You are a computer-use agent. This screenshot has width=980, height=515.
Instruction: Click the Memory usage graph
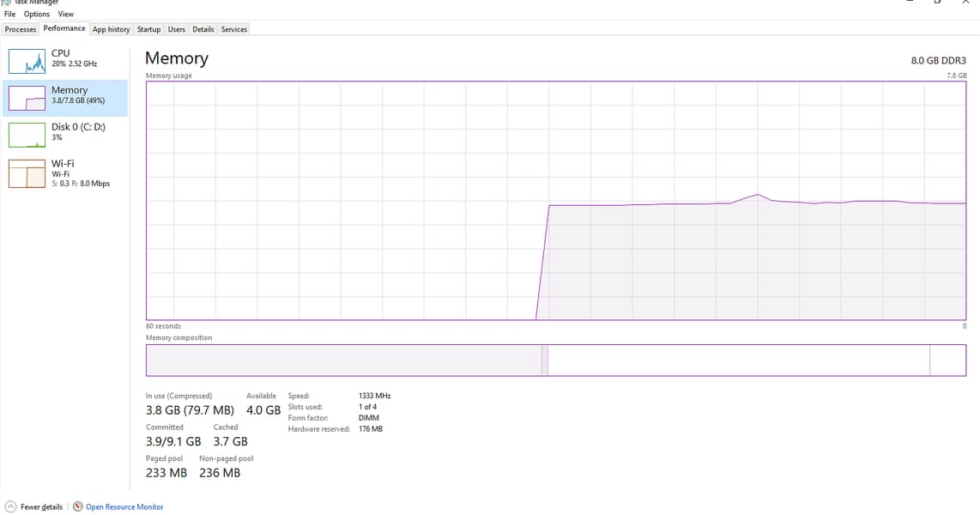pos(556,201)
